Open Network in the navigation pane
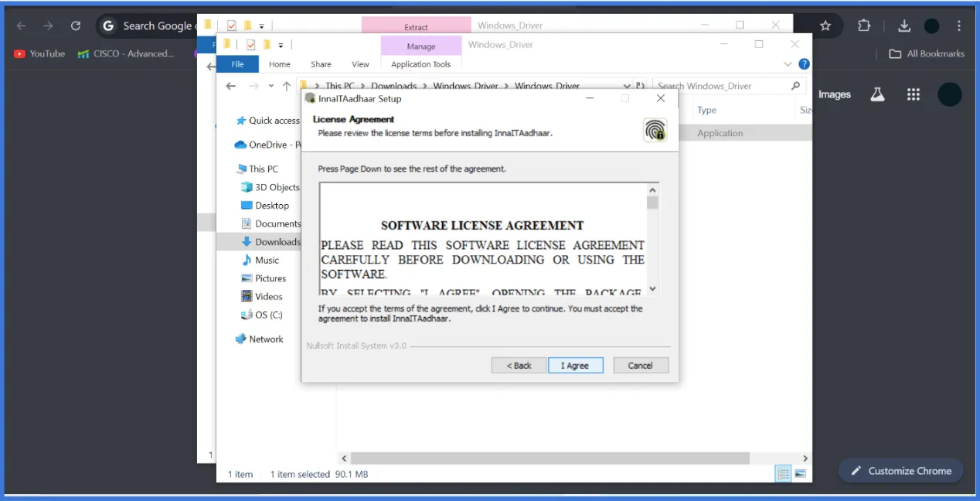The image size is (980, 501). pyautogui.click(x=259, y=339)
